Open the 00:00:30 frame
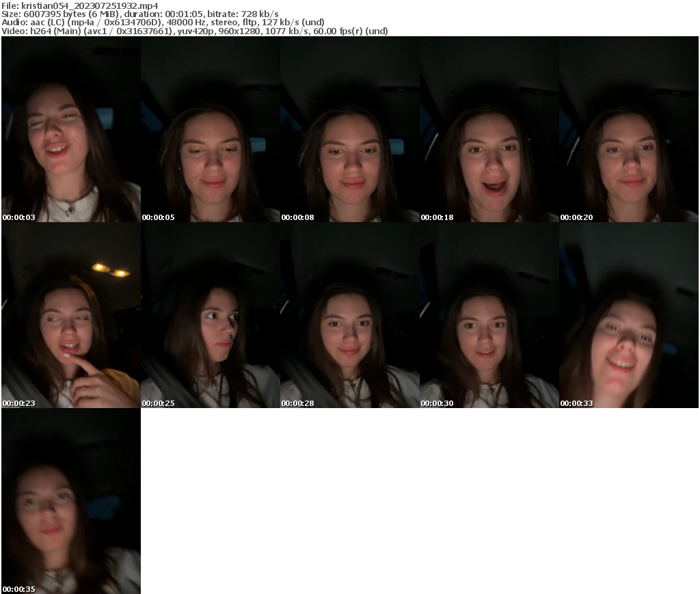This screenshot has height=594, width=700. point(489,315)
